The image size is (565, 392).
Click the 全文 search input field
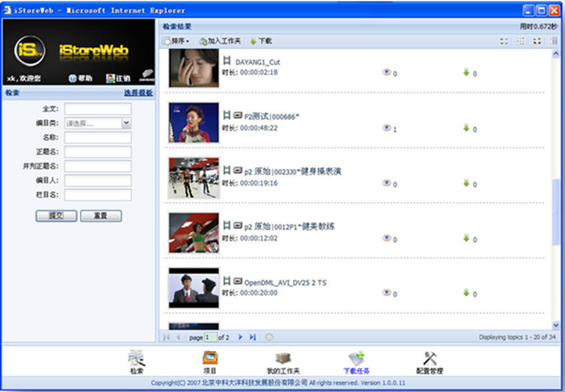(98, 109)
